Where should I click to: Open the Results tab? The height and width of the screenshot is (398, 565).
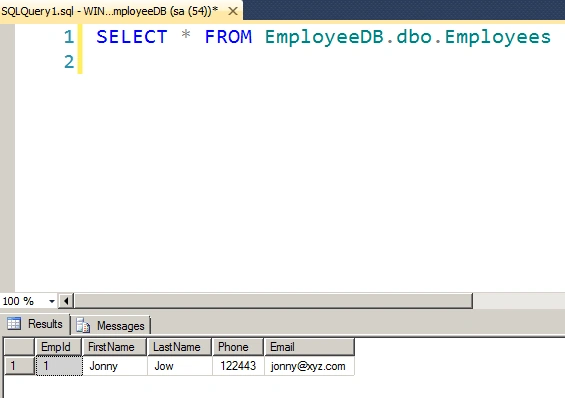tap(35, 324)
